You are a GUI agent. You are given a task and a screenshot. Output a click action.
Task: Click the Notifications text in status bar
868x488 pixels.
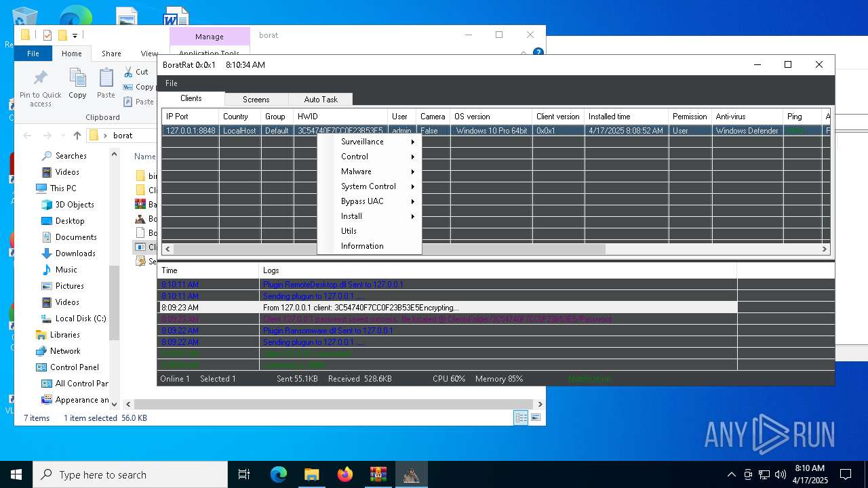(x=589, y=379)
